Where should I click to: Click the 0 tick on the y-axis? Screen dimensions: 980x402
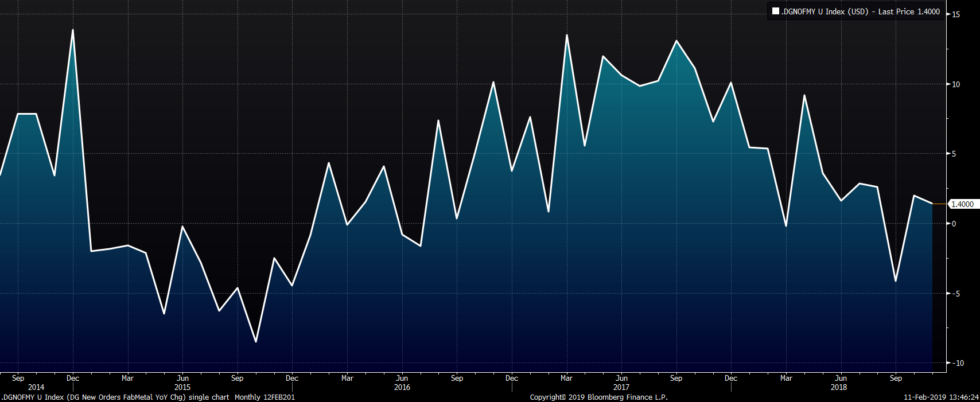coord(954,224)
